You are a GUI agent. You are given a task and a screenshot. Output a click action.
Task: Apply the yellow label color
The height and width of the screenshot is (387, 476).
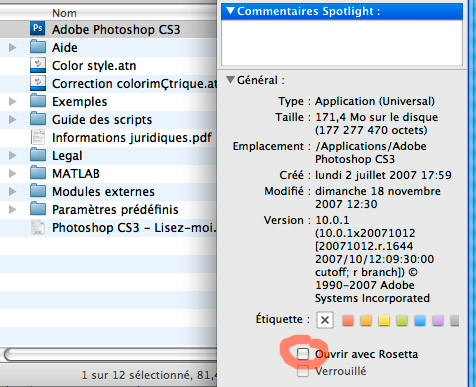tap(384, 320)
